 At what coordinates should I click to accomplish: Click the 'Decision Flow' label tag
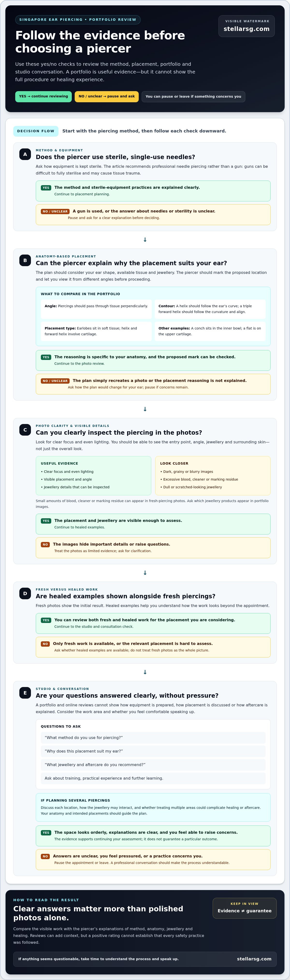click(x=36, y=131)
